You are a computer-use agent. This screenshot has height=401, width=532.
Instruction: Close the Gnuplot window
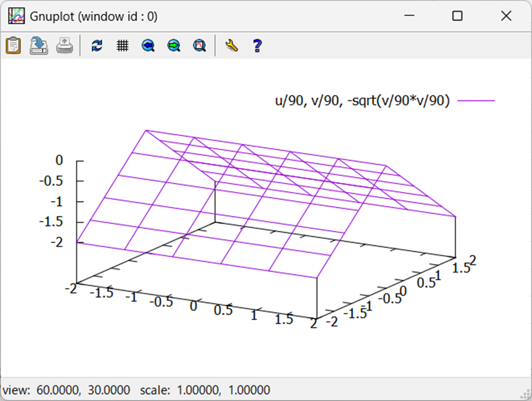click(x=506, y=15)
